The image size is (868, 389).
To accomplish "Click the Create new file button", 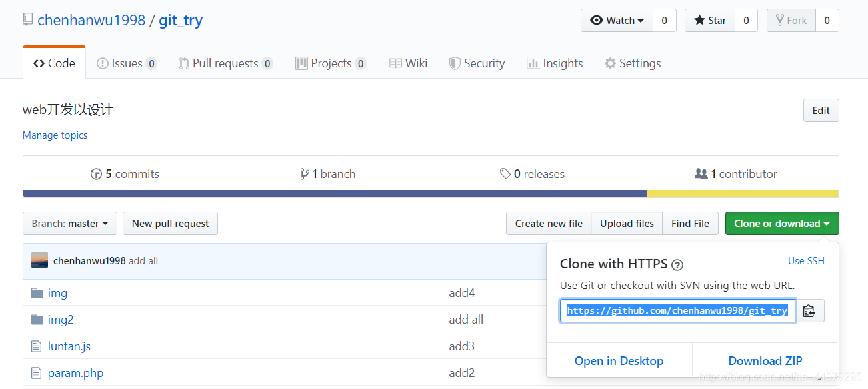I will [549, 224].
